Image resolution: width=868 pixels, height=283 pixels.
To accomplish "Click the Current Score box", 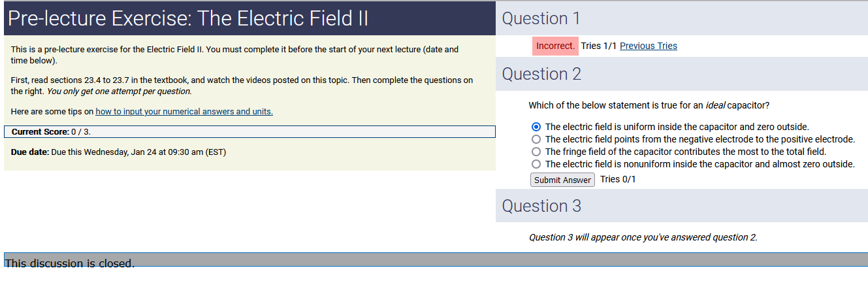I will (249, 132).
